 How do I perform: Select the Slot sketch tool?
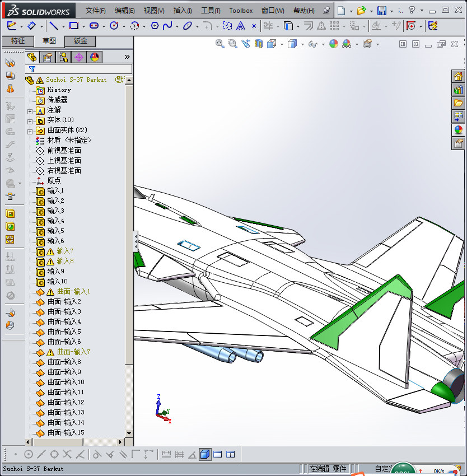click(94, 26)
